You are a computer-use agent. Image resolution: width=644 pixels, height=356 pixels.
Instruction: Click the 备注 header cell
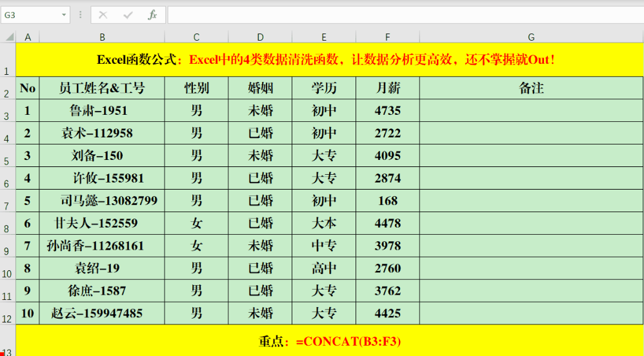[x=532, y=88]
